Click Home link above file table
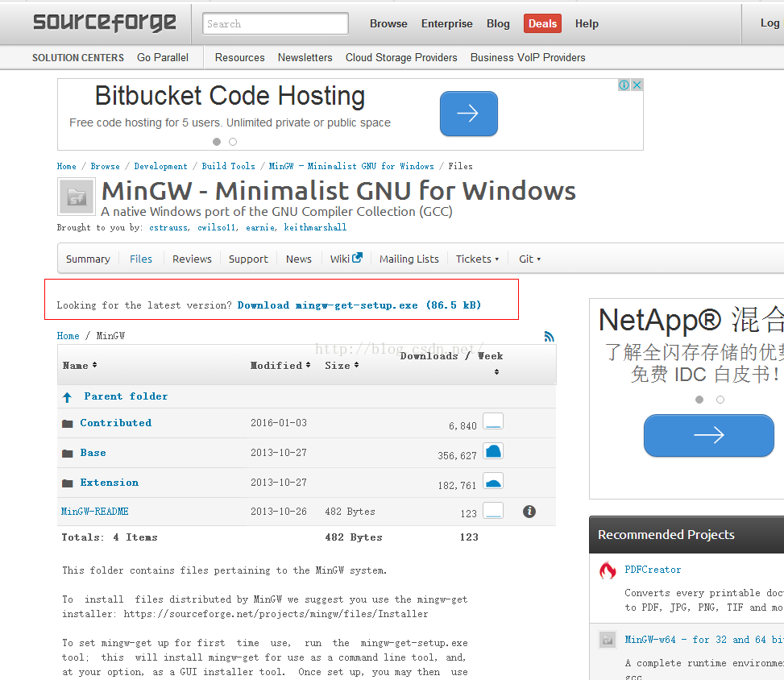Screen dimensions: 784x680 coord(68,336)
